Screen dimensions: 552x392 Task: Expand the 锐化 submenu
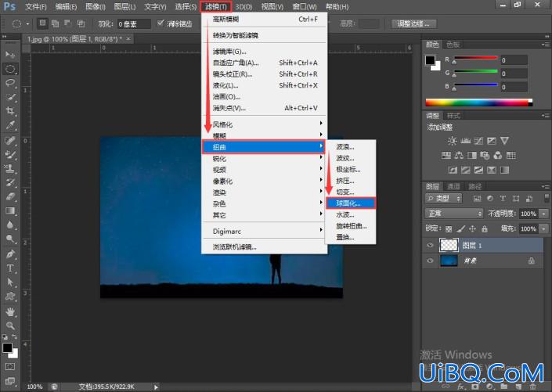click(x=264, y=158)
